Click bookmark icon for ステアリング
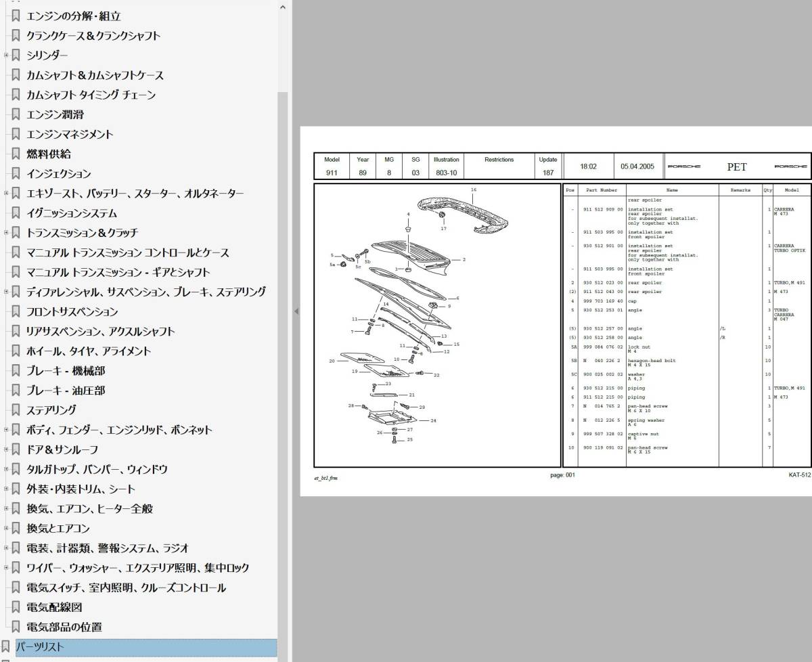This screenshot has height=662, width=812. (x=16, y=410)
